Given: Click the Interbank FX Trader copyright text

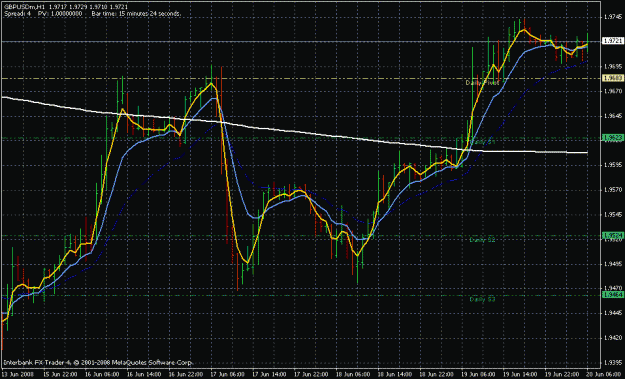Looking at the screenshot, I should 98,363.
